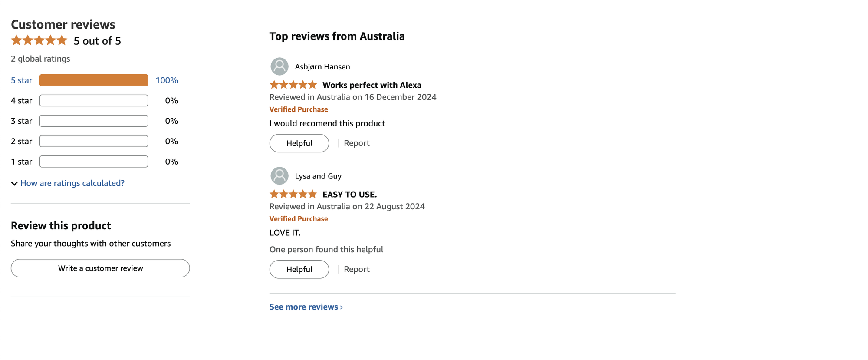
Task: Click Asbjørn Hansen's profile avatar icon
Action: click(279, 66)
